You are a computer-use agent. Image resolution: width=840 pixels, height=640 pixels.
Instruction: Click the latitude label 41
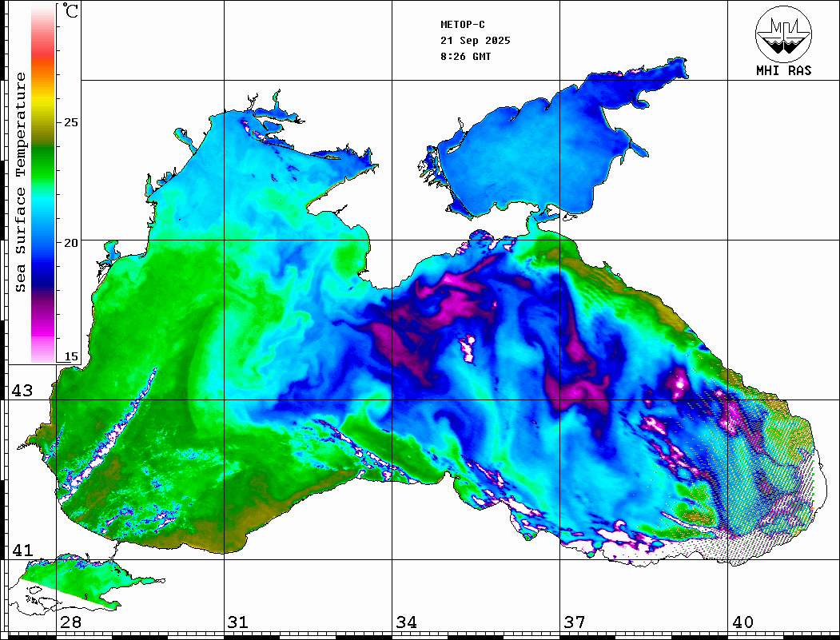coord(22,551)
